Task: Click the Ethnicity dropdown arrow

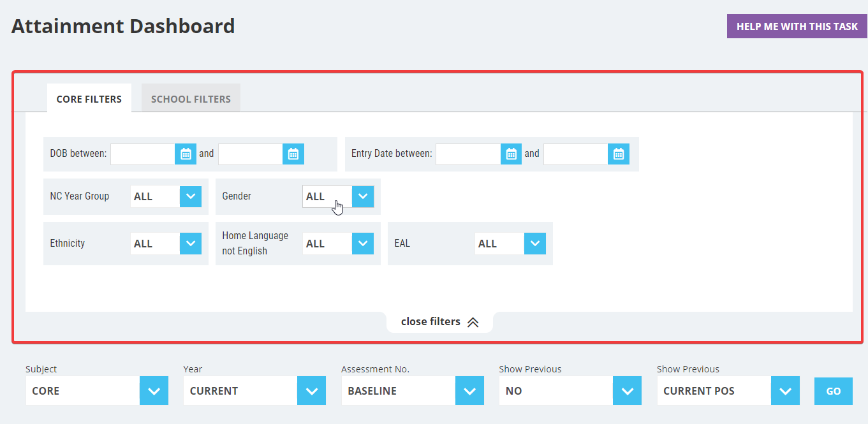Action: coord(189,243)
